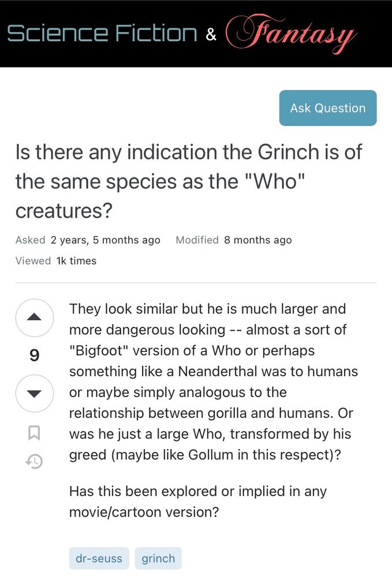Select the grinch tag
Image resolution: width=392 pixels, height=578 pixels.
[x=158, y=558]
